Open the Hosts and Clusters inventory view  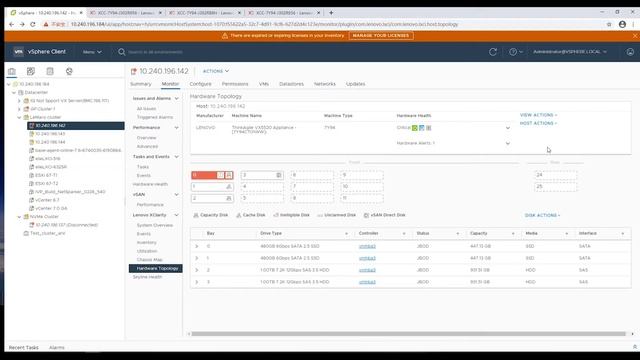[12, 71]
